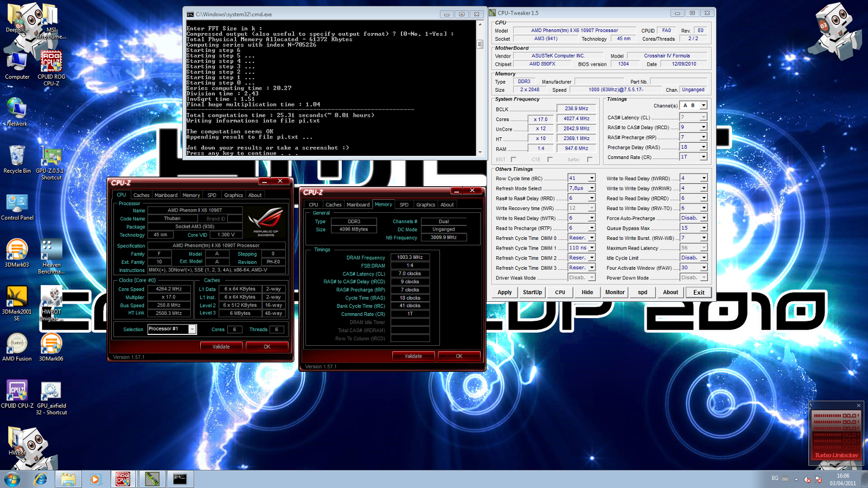868x488 pixels.
Task: Click spd button in CPU-Tweaker
Action: tap(642, 292)
